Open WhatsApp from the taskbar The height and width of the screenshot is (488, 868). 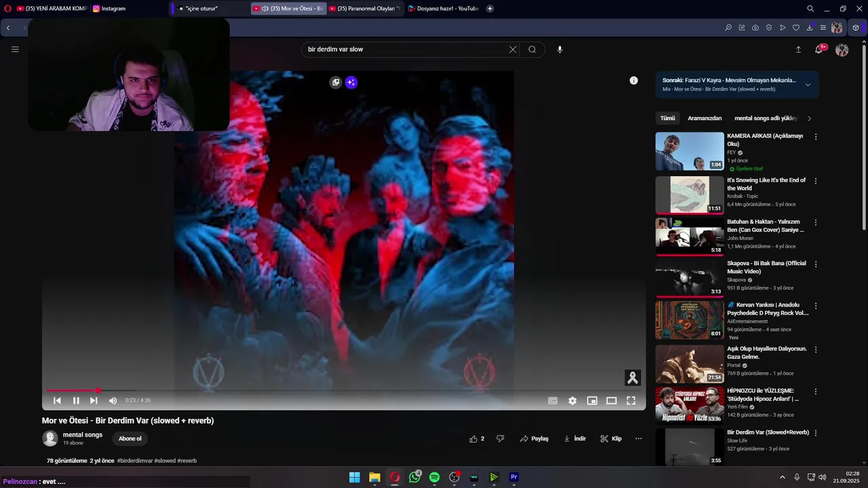[415, 477]
